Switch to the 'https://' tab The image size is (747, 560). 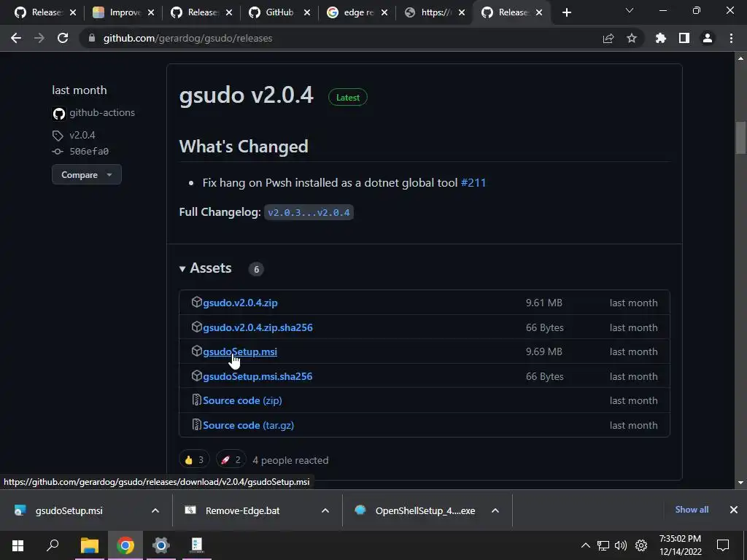[429, 12]
